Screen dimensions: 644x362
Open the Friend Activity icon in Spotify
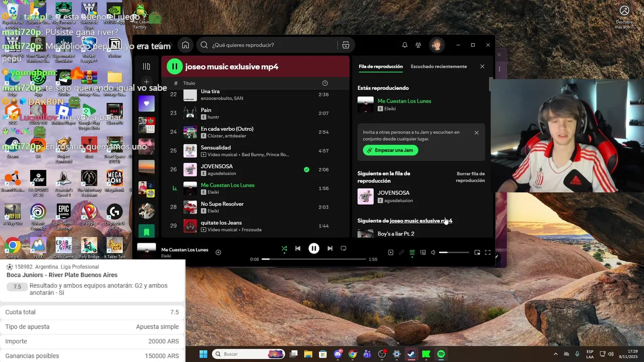[418, 45]
